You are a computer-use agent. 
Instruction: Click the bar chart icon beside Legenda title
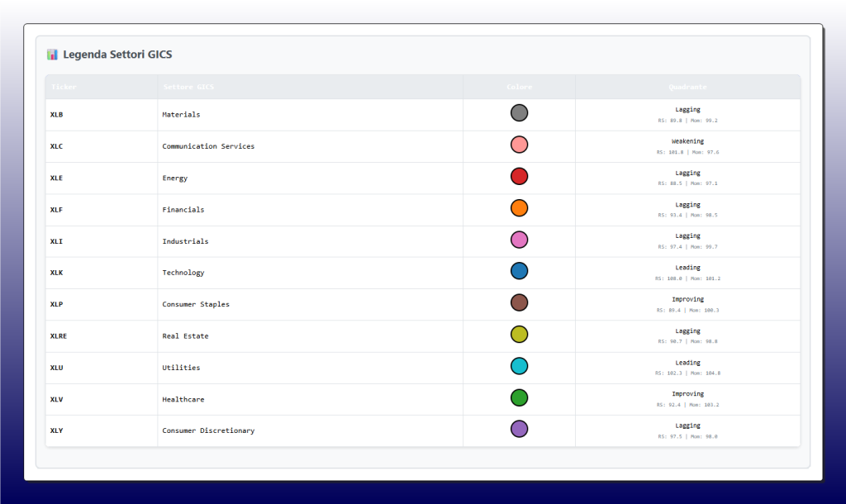pos(53,55)
